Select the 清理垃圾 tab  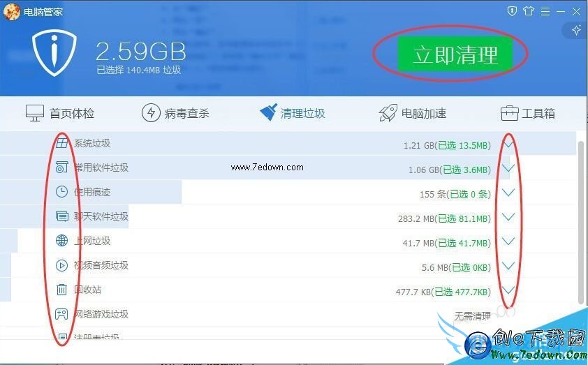pos(293,113)
